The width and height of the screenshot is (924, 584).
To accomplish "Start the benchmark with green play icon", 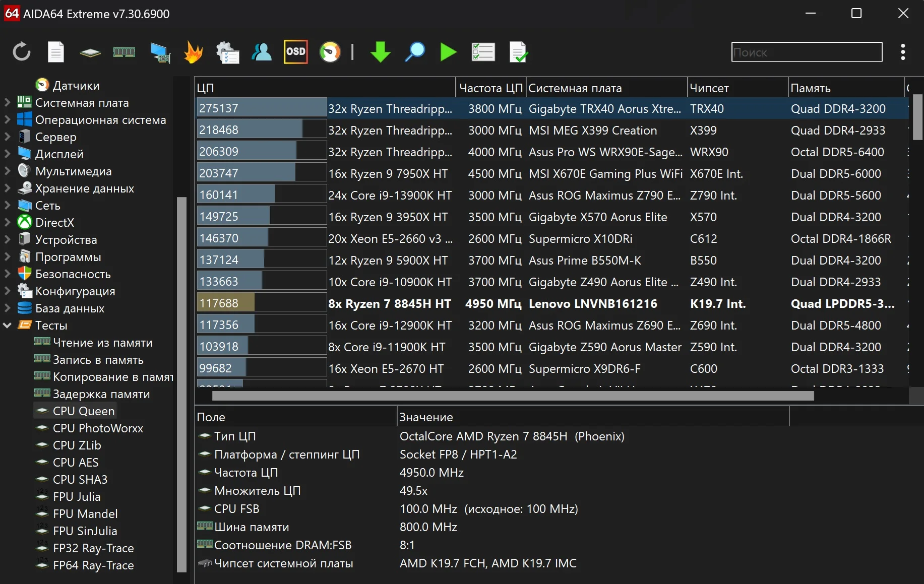I will coord(448,52).
